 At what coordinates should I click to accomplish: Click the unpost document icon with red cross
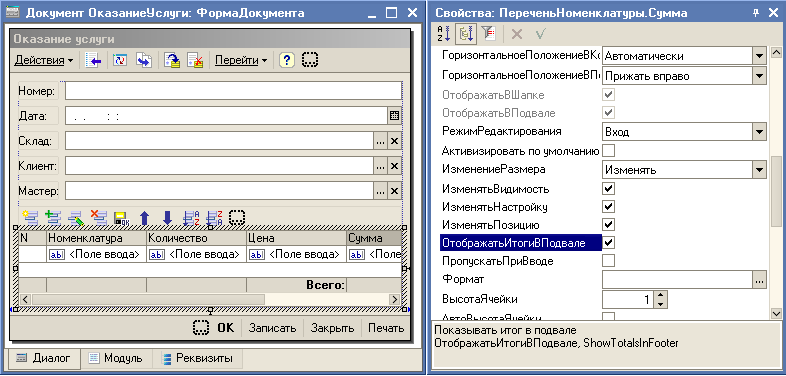click(x=195, y=60)
